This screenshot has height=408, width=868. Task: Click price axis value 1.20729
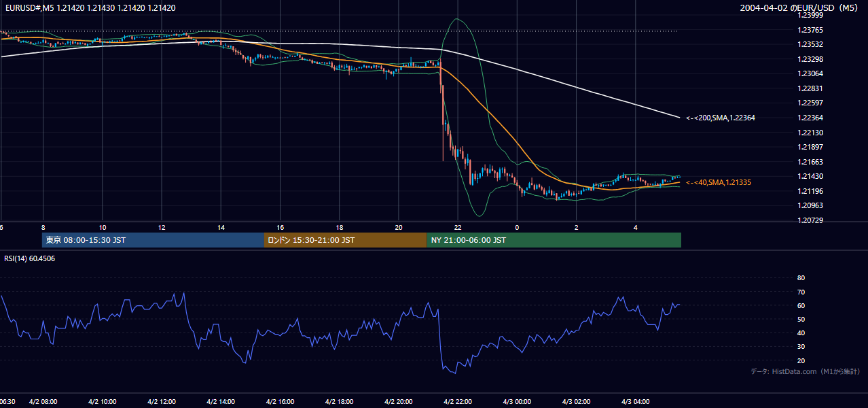[x=810, y=220]
